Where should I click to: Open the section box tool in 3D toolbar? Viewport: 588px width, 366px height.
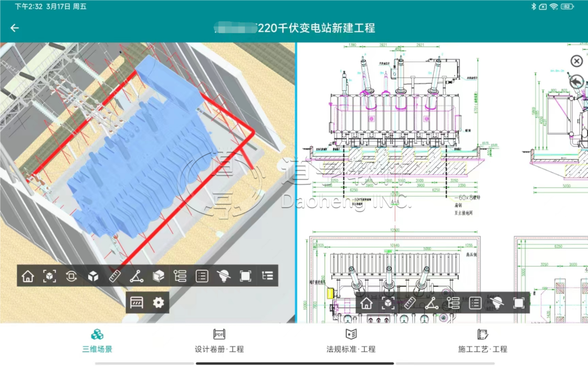tap(158, 276)
